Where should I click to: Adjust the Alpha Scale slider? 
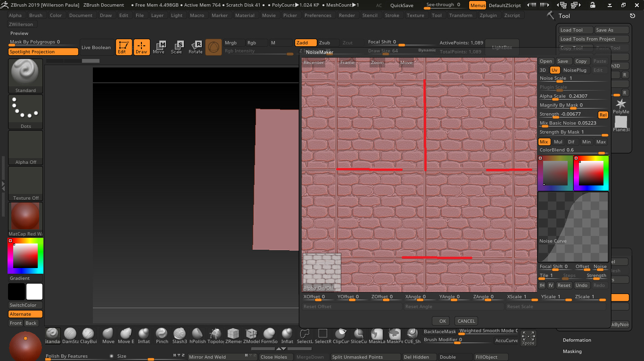click(x=574, y=97)
